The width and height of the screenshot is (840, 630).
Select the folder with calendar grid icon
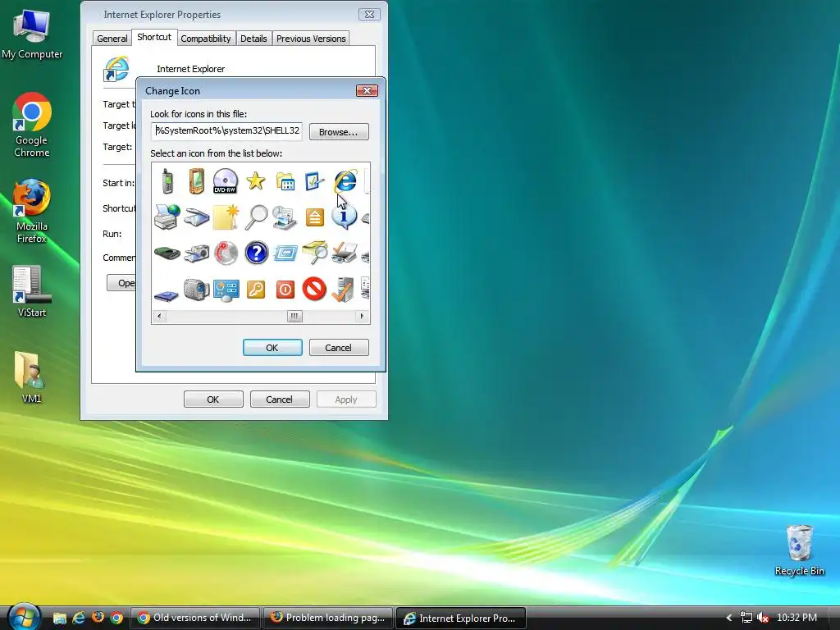click(x=285, y=181)
